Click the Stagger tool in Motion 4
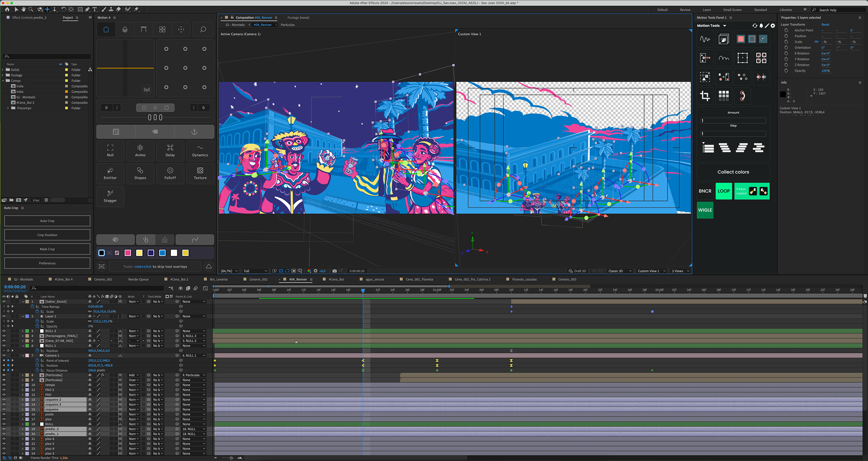868x461 pixels. coord(110,196)
